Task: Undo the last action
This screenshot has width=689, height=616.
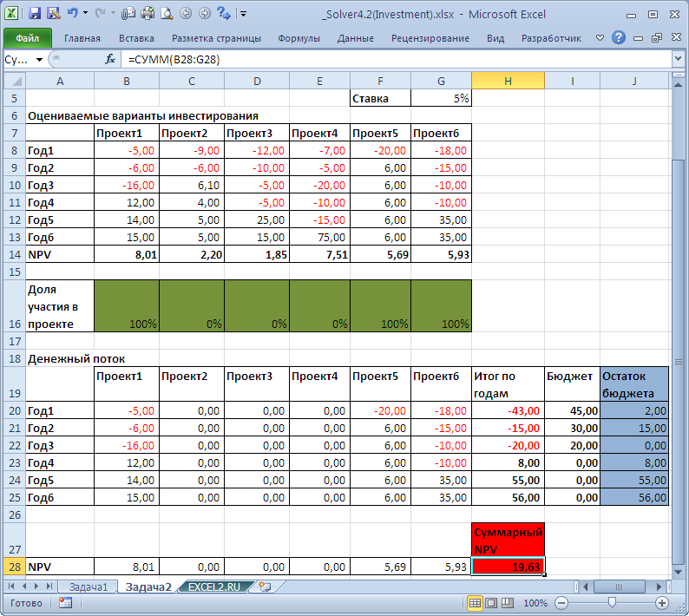Action: tap(73, 14)
